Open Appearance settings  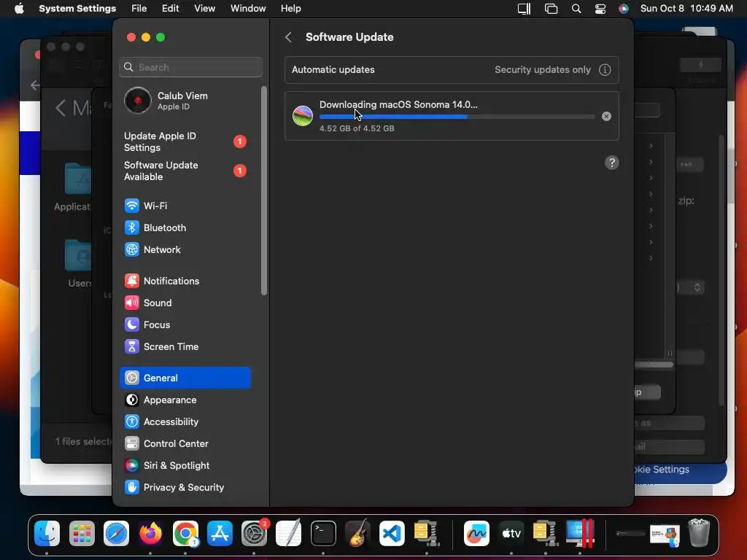tap(185, 400)
